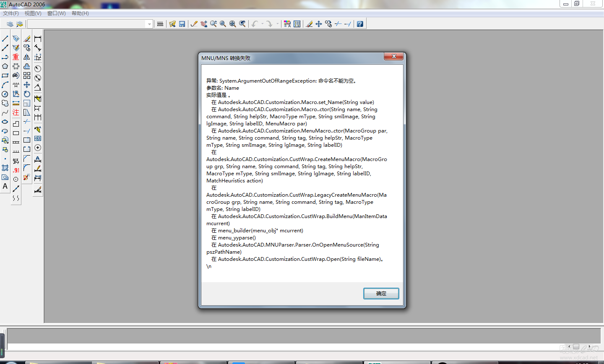Select the Radius Dimension tool

[38, 68]
